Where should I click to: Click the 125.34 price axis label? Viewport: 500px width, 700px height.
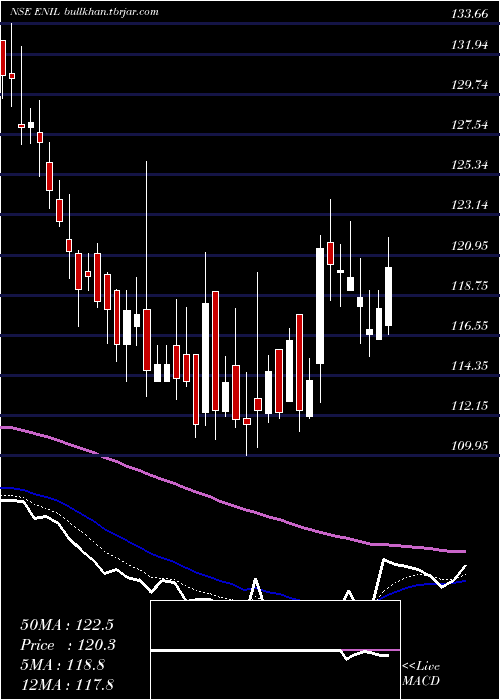(469, 165)
